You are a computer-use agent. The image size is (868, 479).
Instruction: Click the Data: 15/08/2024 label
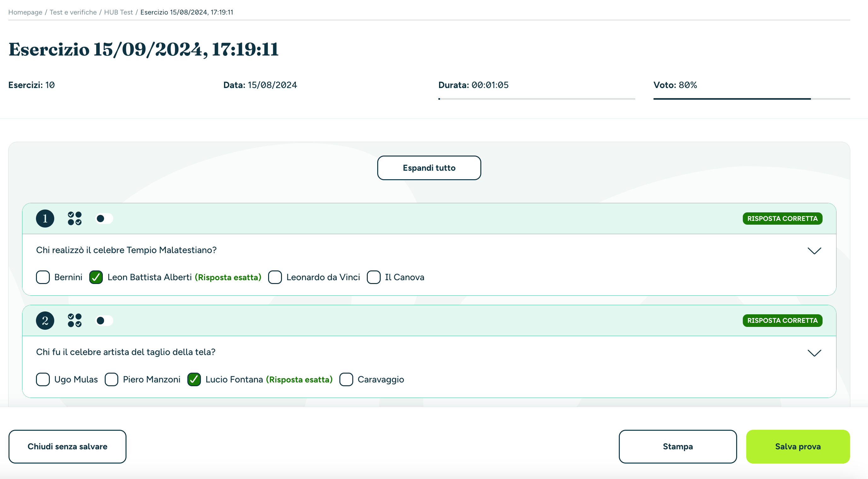[x=260, y=85]
